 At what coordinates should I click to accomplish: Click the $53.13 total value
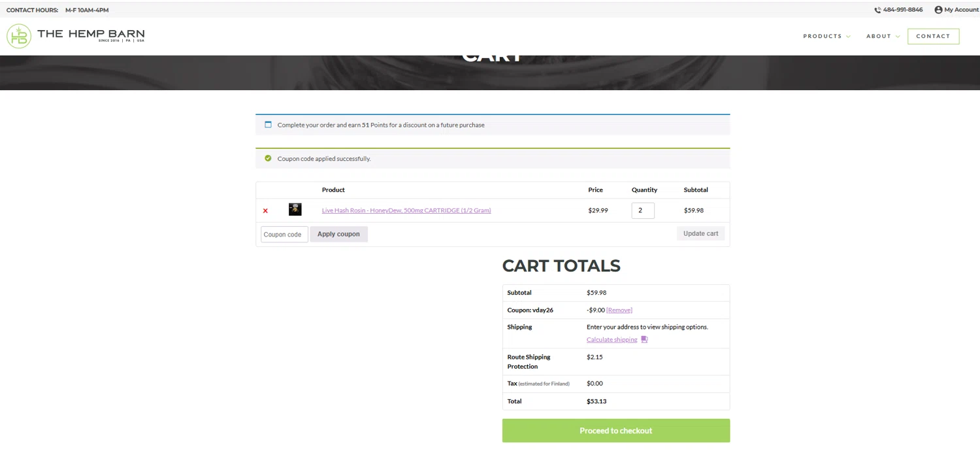click(x=596, y=401)
